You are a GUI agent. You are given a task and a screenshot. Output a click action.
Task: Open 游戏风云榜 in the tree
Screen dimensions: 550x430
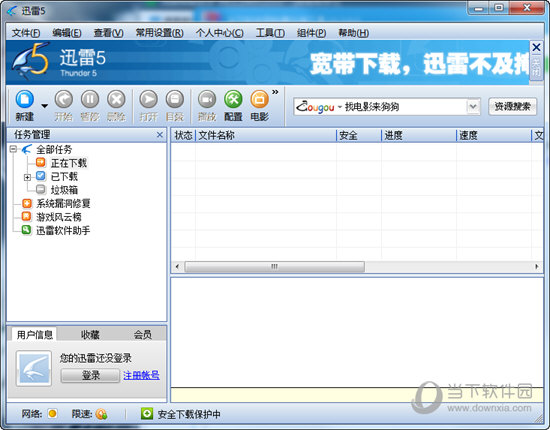pos(59,217)
